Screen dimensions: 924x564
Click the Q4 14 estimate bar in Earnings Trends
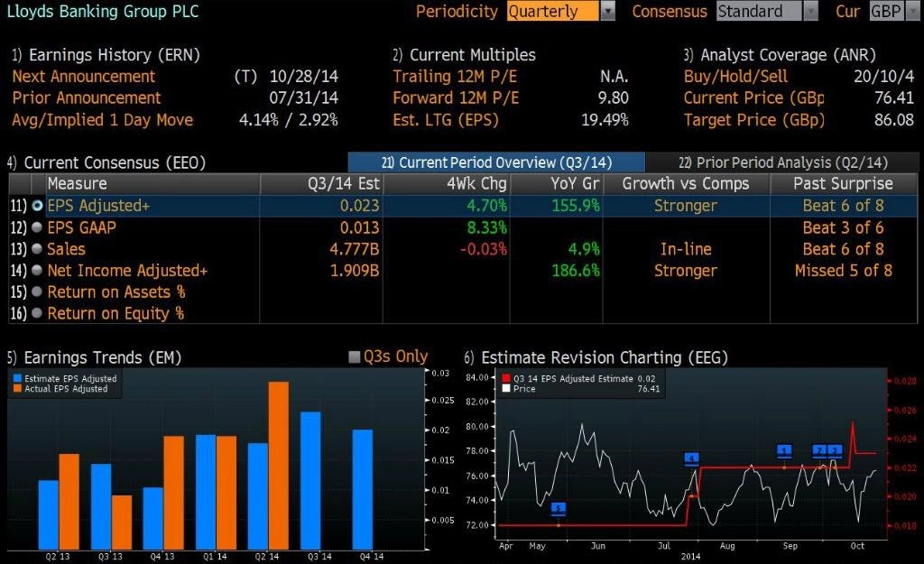[x=363, y=489]
